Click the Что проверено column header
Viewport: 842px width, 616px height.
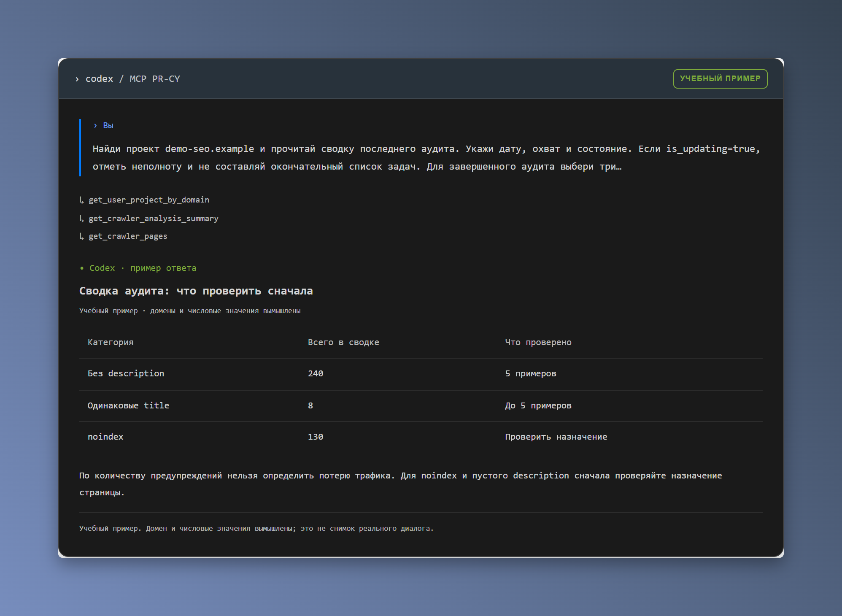pyautogui.click(x=538, y=343)
